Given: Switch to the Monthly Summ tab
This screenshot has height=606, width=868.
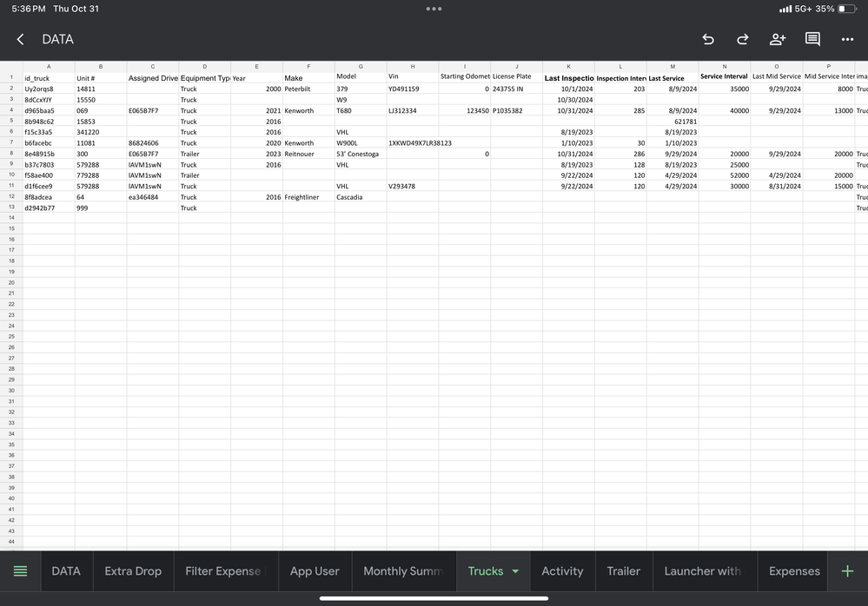Looking at the screenshot, I should (403, 571).
